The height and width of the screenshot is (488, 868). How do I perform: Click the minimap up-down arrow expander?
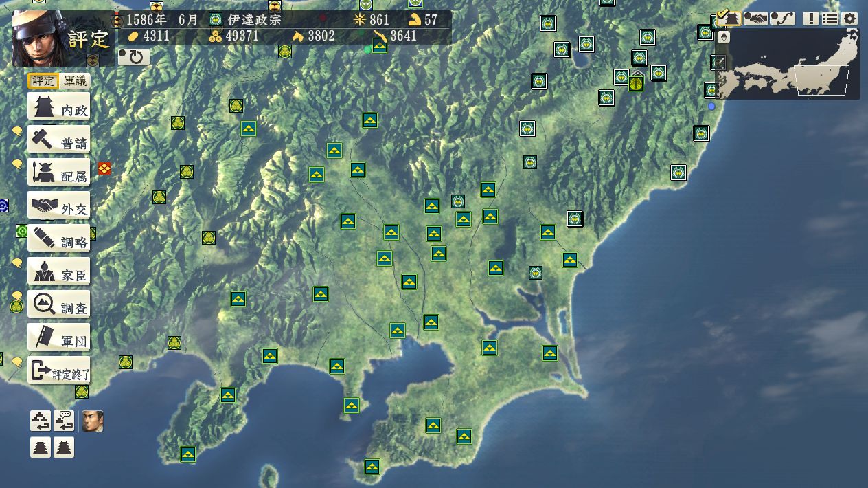click(724, 38)
